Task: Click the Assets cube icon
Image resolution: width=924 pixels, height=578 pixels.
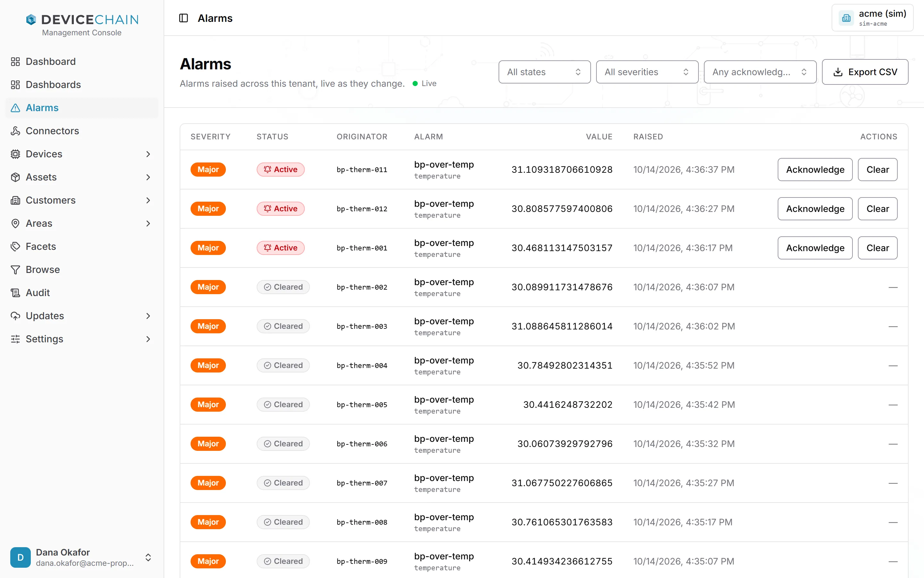Action: (x=15, y=177)
